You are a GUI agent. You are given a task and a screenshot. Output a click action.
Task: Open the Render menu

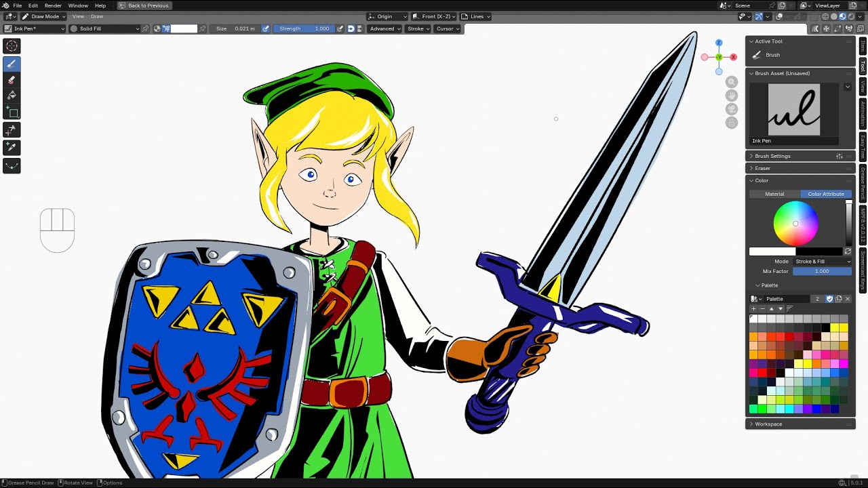(53, 5)
